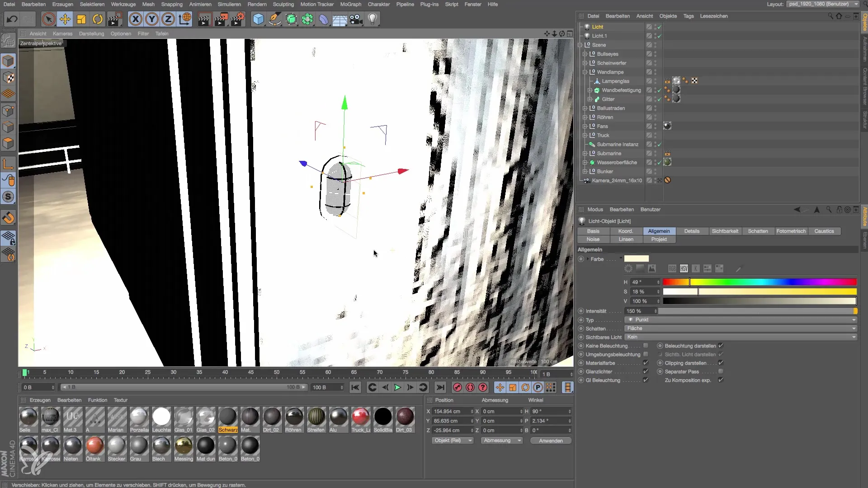Viewport: 868px width, 488px height.
Task: Toggle Z axis lock
Action: click(x=168, y=19)
